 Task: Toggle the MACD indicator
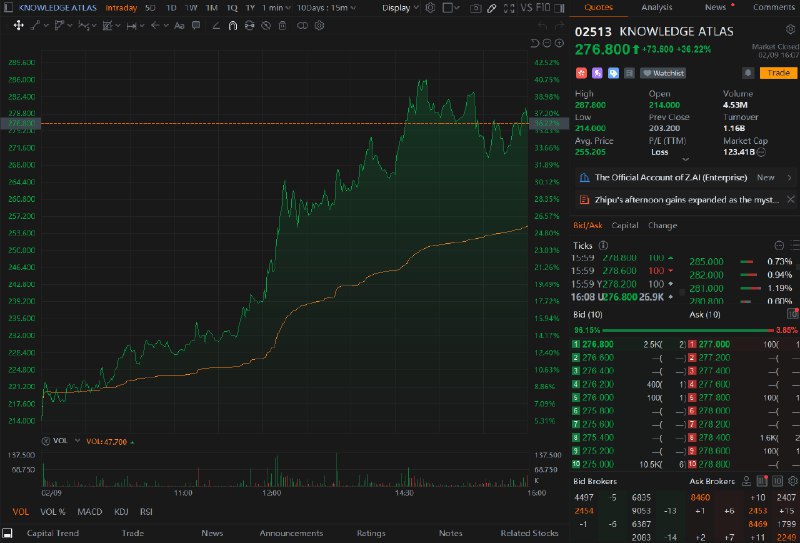90,511
